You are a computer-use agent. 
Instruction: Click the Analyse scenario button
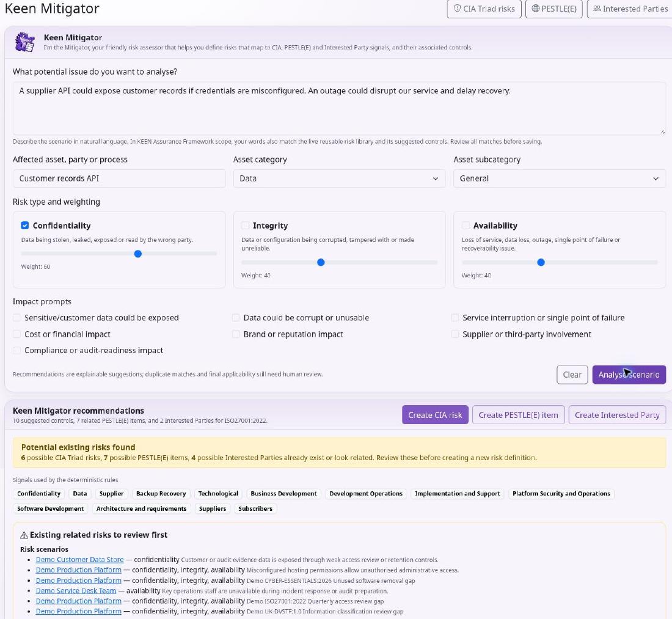[629, 375]
